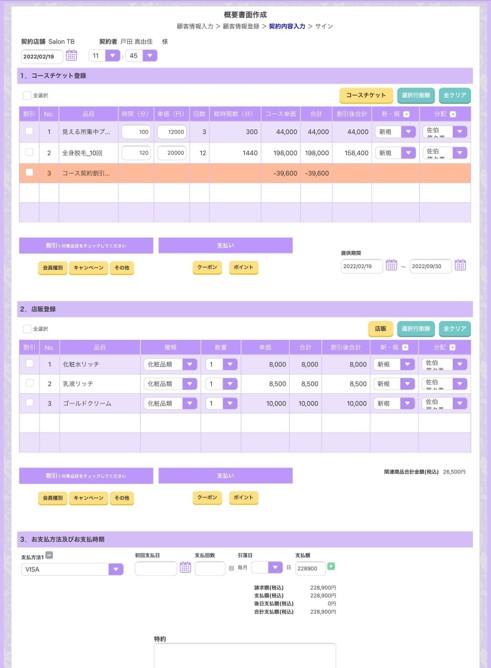Open calendar for service period start date

pos(391,265)
